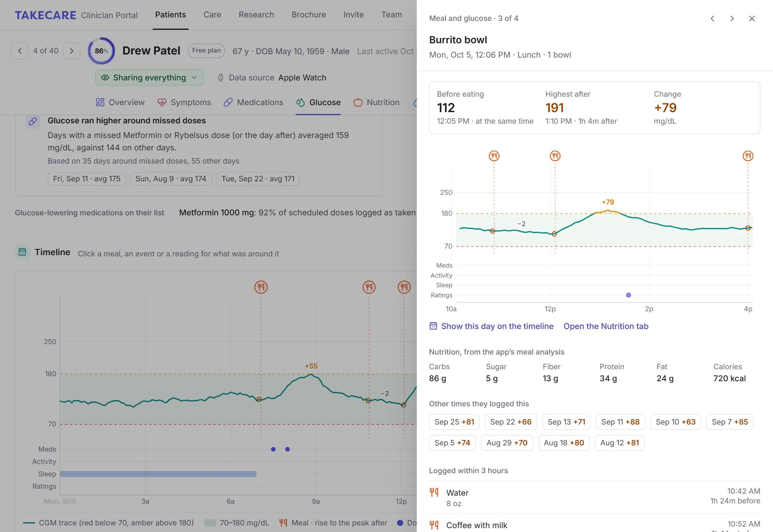Click Show this day on the timeline

click(x=491, y=326)
